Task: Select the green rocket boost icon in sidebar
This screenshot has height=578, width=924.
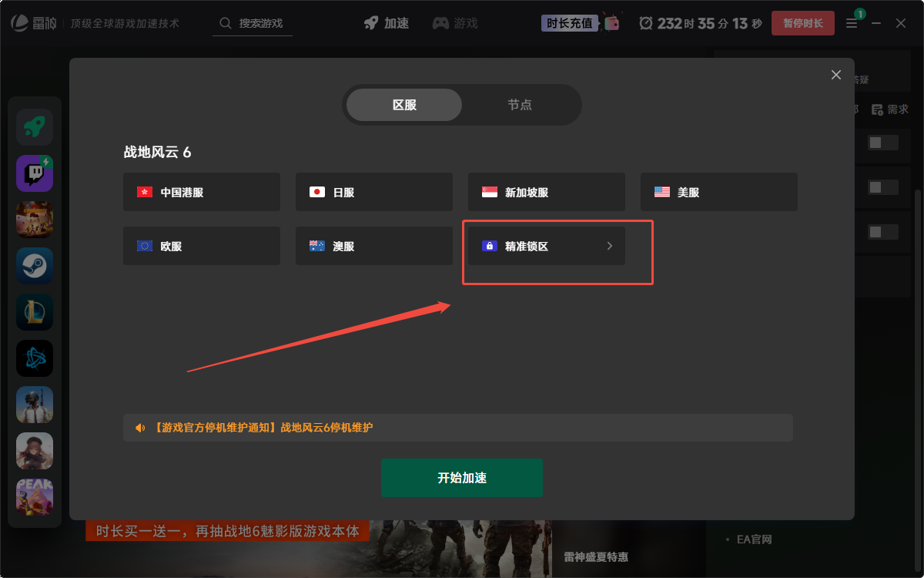Action: pos(35,126)
